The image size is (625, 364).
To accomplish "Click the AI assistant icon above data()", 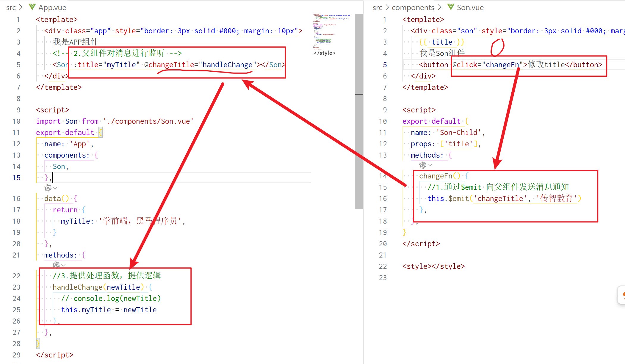I will pos(48,188).
